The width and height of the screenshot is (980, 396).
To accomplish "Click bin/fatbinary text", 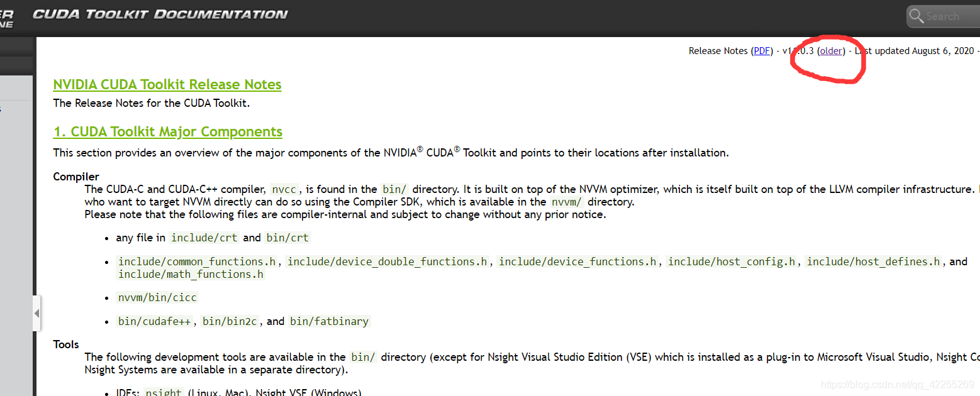I will click(330, 321).
